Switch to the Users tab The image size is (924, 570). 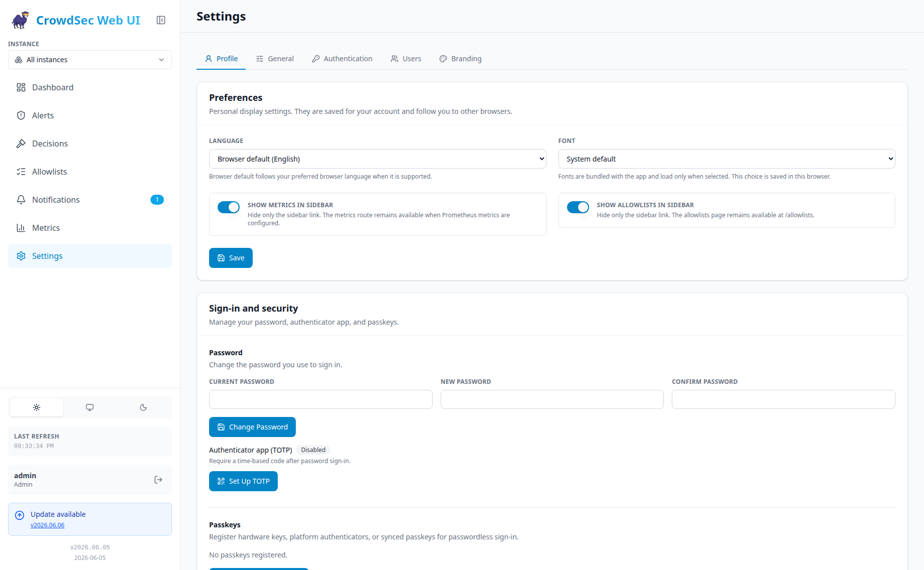click(x=406, y=59)
